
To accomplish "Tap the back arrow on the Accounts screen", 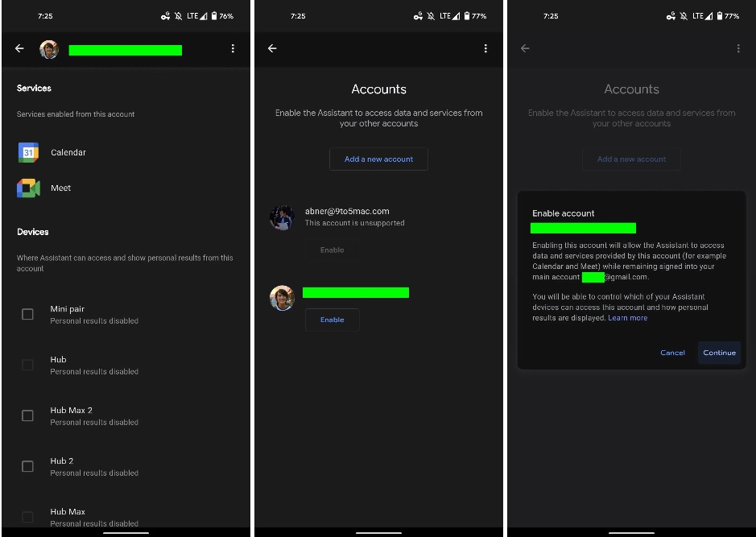I will point(272,49).
